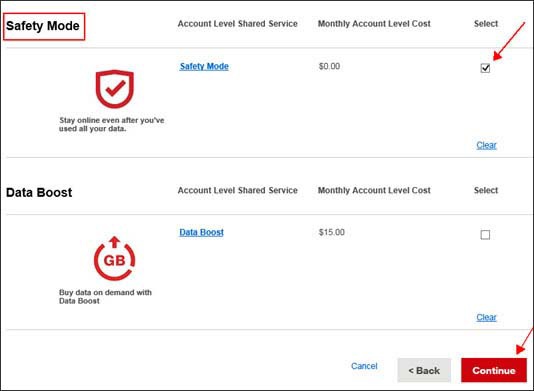Open the Data Boost service link
This screenshot has width=534, height=391.
tap(202, 232)
